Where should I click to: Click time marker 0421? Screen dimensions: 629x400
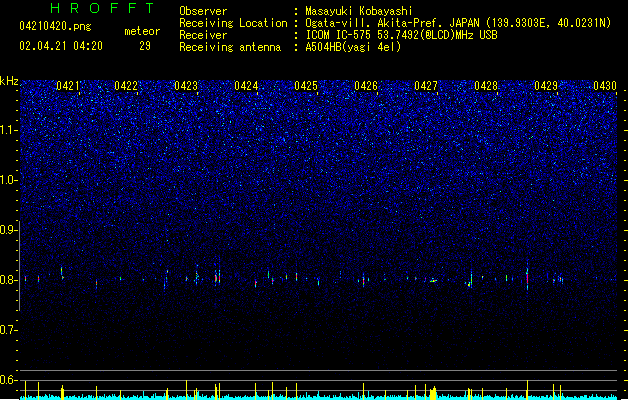click(67, 86)
